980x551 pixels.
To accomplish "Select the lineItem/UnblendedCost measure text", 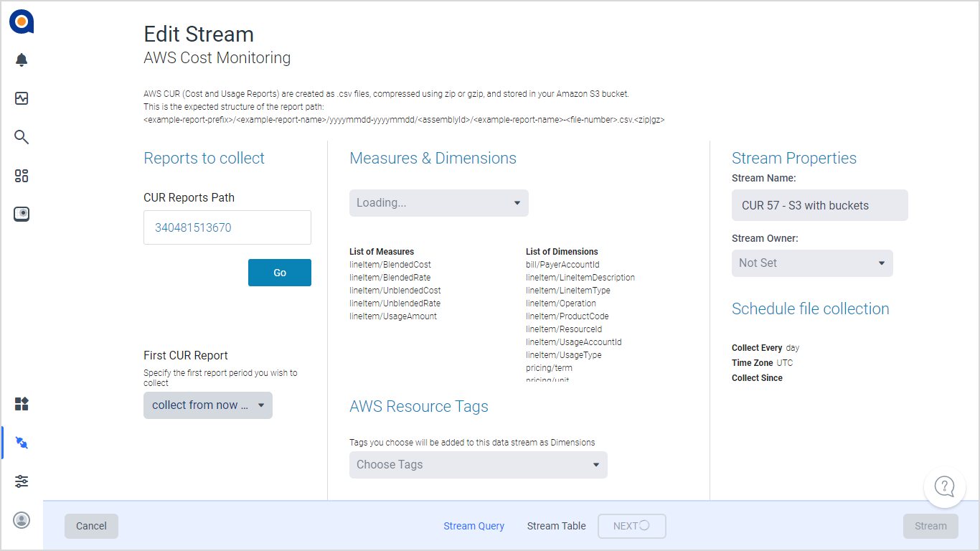I will pos(395,291).
